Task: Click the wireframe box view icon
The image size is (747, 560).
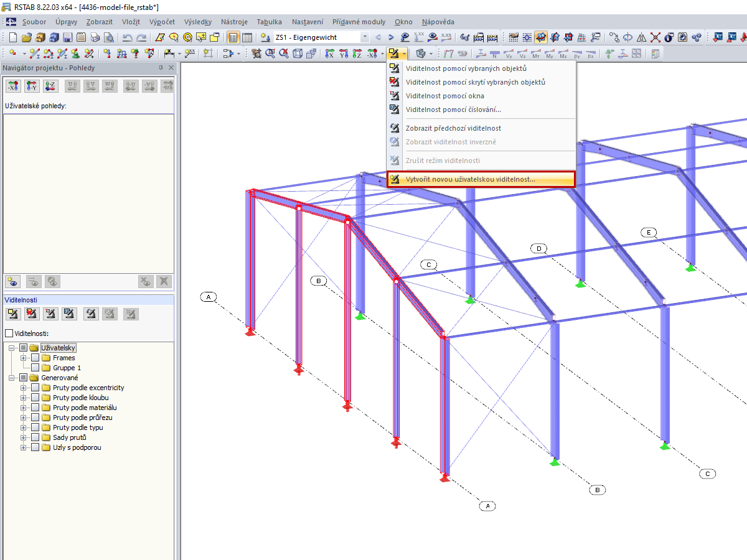Action: (298, 54)
